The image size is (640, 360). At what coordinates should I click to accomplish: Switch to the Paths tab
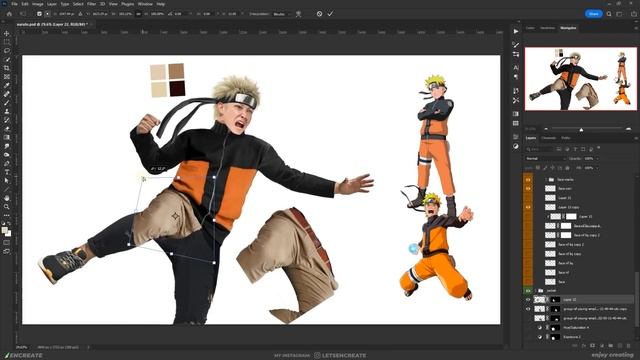click(x=566, y=138)
